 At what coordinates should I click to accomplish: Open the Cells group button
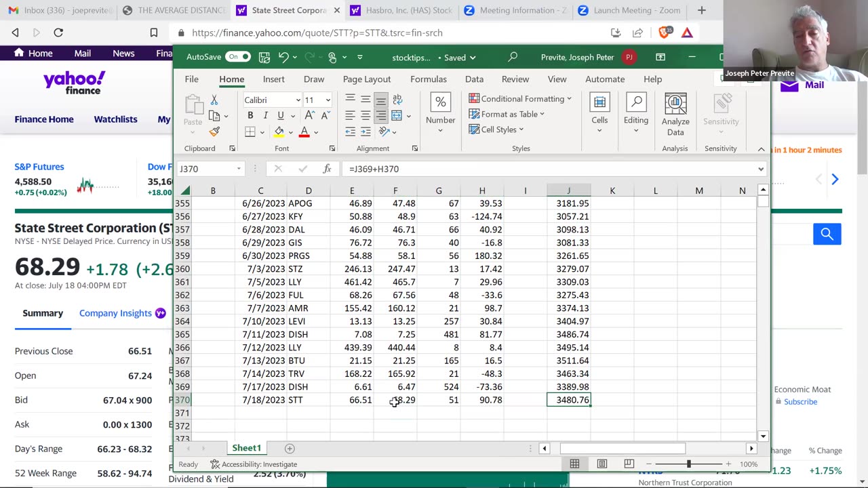click(599, 113)
